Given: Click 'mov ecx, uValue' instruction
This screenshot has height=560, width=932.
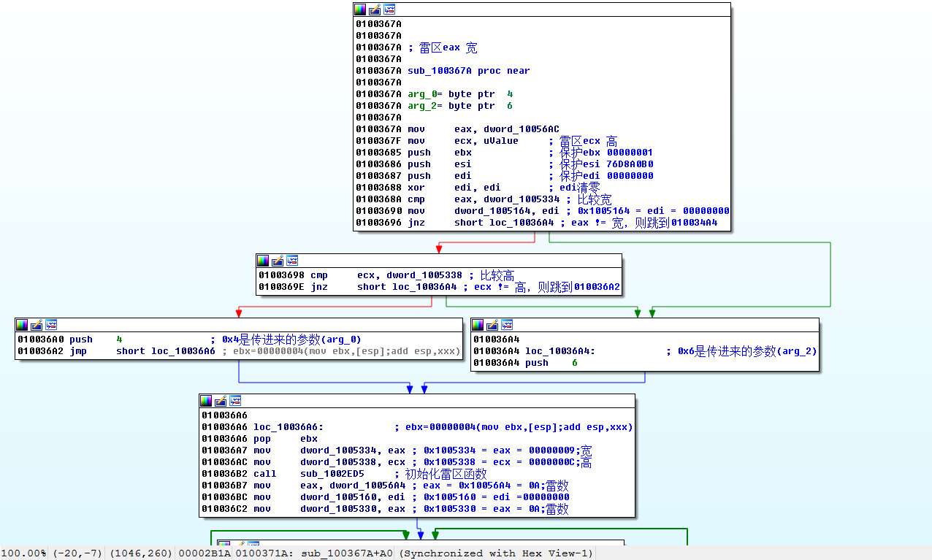Looking at the screenshot, I should [463, 141].
